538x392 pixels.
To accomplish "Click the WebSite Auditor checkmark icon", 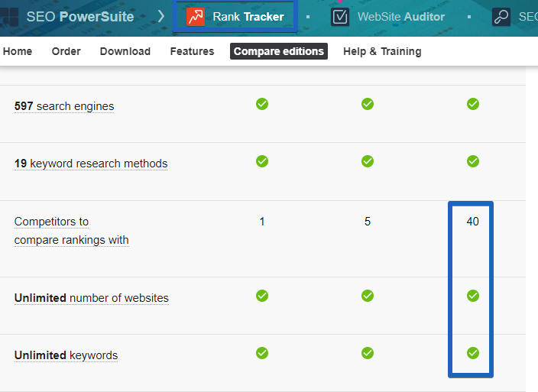I will click(340, 17).
